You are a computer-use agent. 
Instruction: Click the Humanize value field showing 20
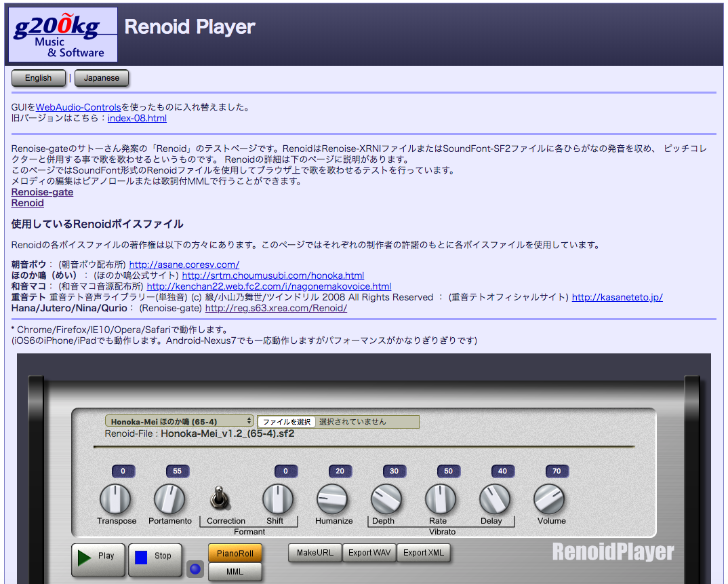pos(340,471)
